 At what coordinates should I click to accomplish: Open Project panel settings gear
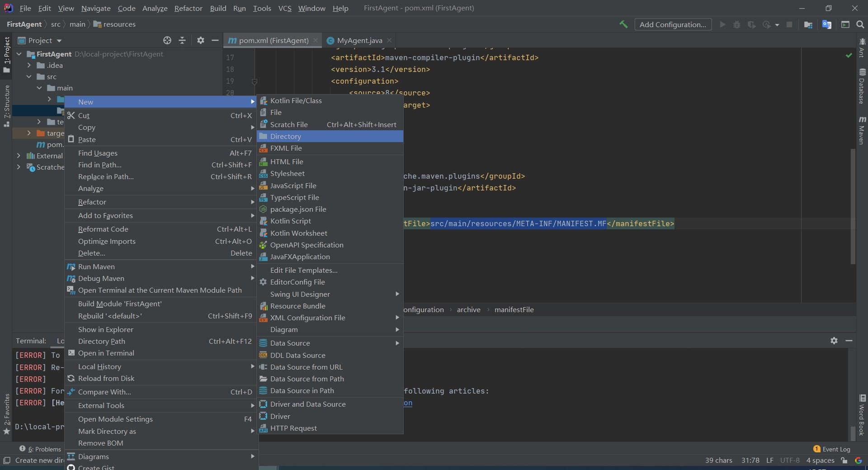[201, 40]
